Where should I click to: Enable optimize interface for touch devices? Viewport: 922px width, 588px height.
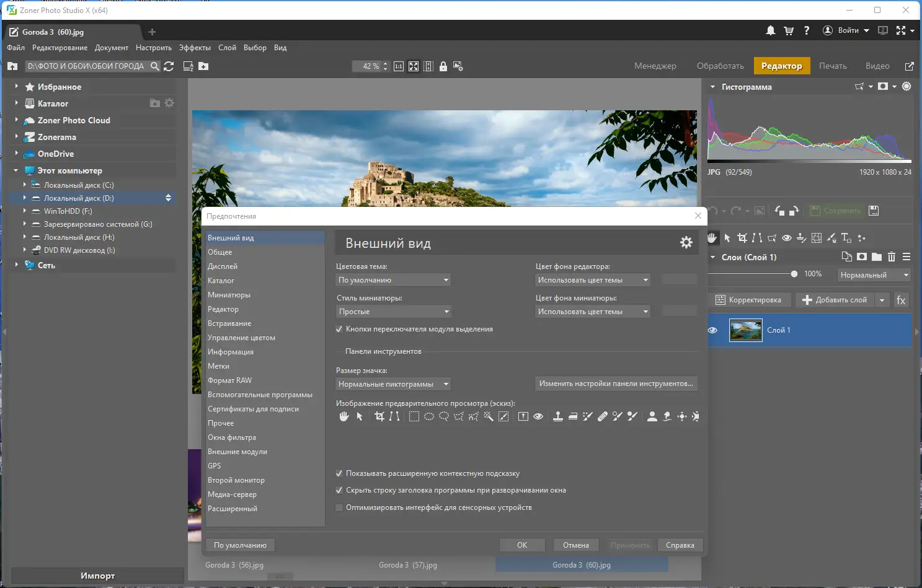coord(339,507)
